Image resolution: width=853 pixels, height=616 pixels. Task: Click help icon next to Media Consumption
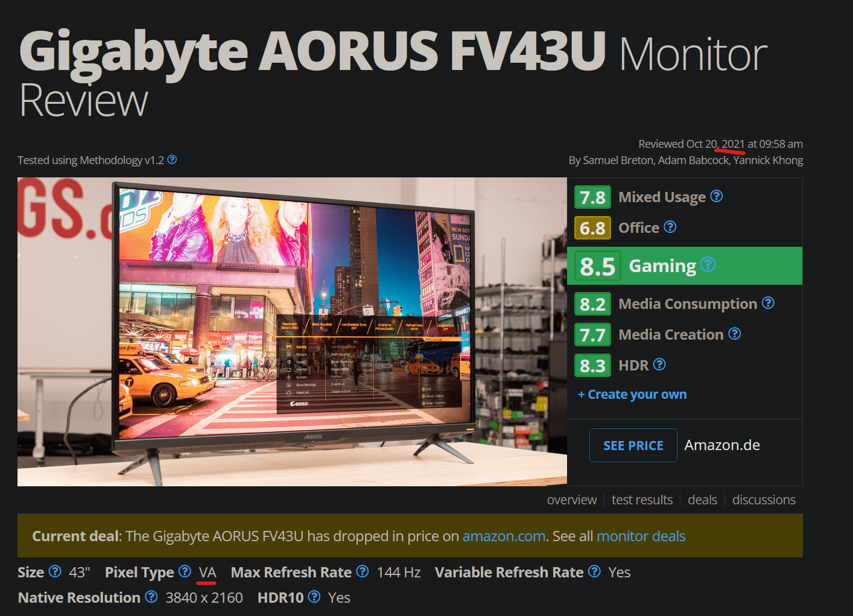(x=768, y=303)
